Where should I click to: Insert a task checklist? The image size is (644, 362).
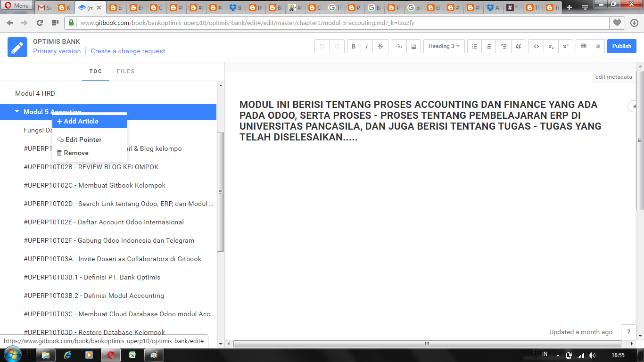504,46
